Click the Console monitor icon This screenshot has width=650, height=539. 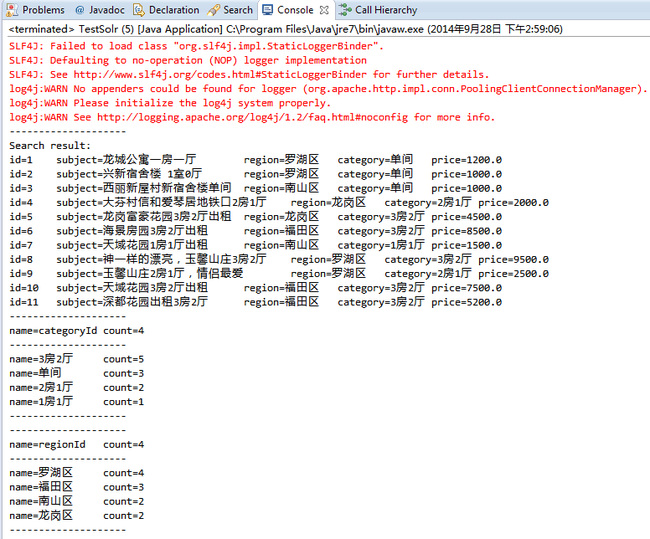pos(267,10)
